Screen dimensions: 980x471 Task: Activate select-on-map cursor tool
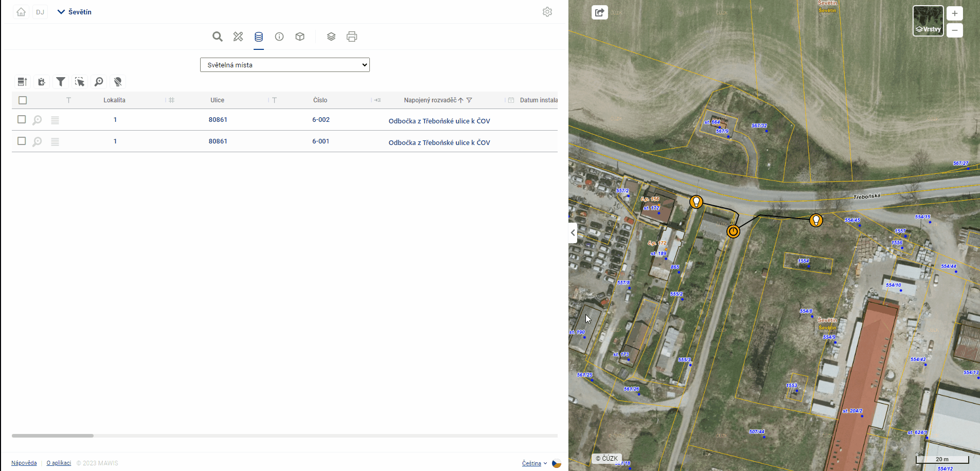click(80, 82)
